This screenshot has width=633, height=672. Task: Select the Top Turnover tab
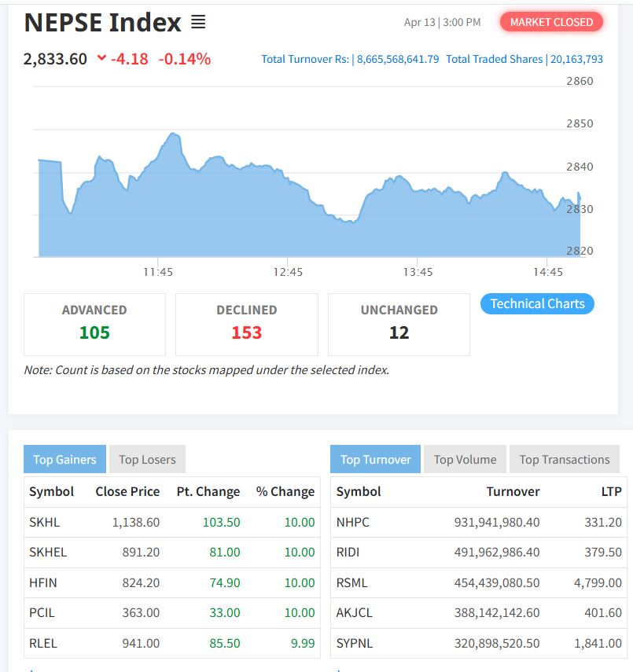(x=375, y=460)
